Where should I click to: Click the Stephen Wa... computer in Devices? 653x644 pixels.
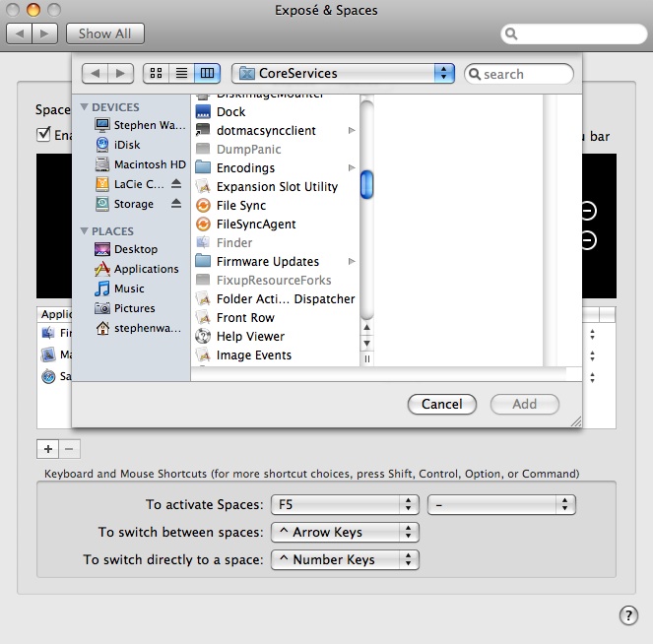click(140, 125)
